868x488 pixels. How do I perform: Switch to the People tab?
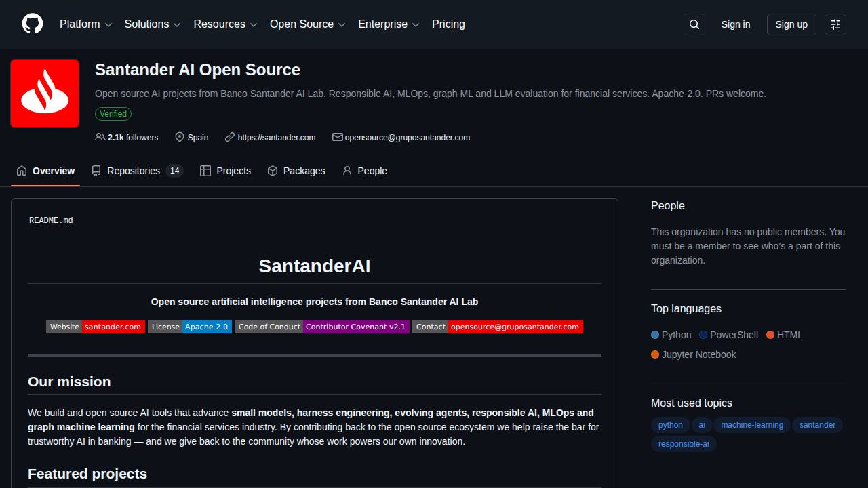(365, 171)
